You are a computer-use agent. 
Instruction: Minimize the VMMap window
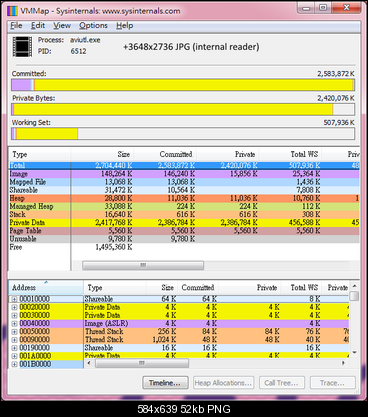point(306,8)
